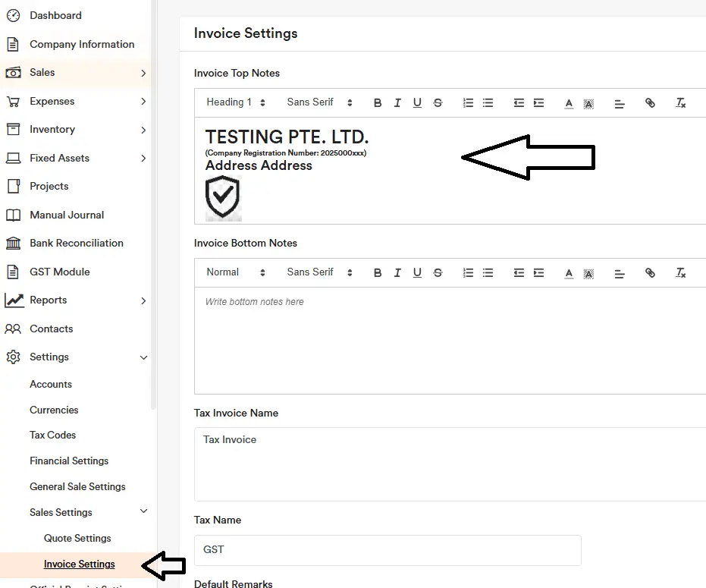Image resolution: width=706 pixels, height=588 pixels.
Task: Go to Bank Reconciliation
Action: (76, 244)
